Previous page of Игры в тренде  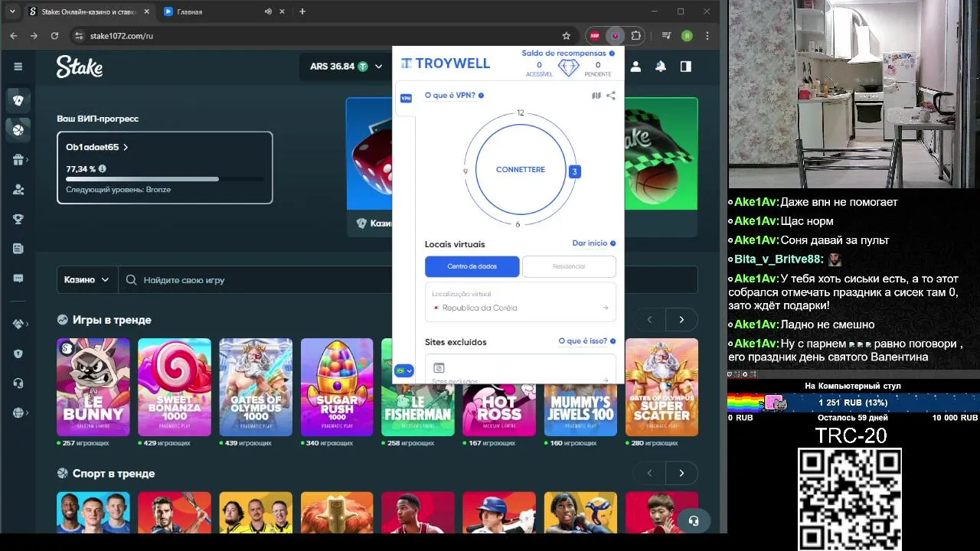coord(649,320)
